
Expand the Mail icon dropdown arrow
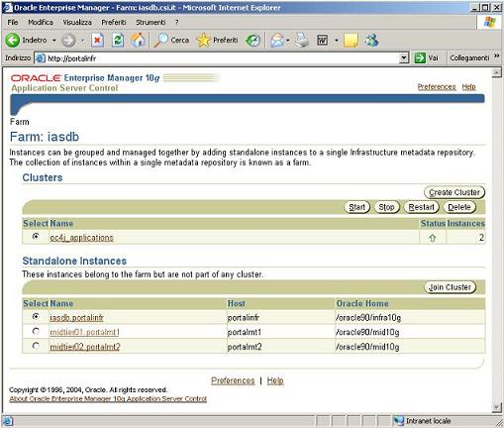[288, 41]
